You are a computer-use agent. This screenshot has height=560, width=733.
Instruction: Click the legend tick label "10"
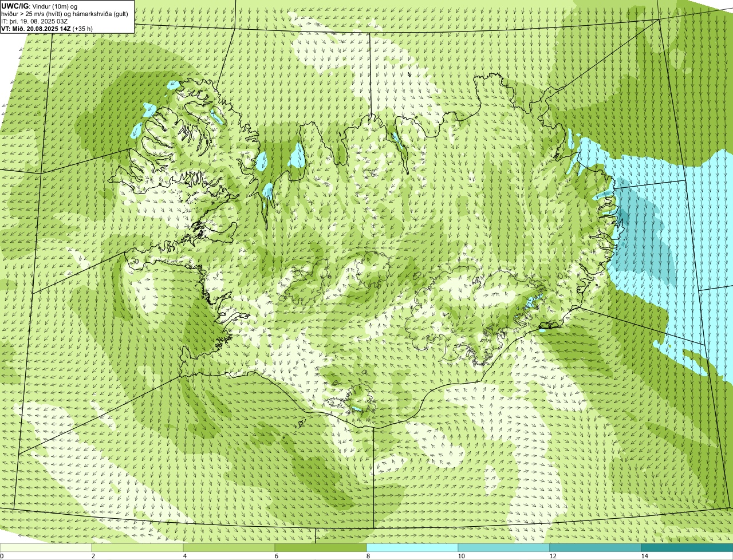461,556
